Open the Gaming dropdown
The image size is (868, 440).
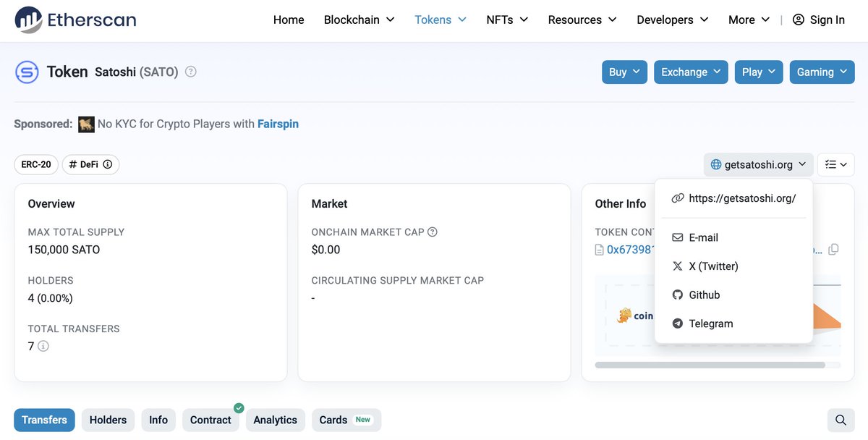[822, 72]
